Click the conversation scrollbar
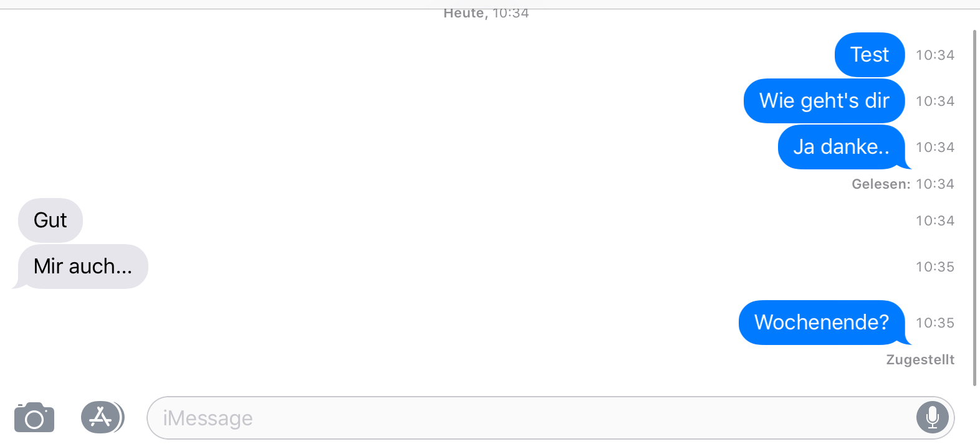Image resolution: width=980 pixels, height=444 pixels. [x=974, y=207]
